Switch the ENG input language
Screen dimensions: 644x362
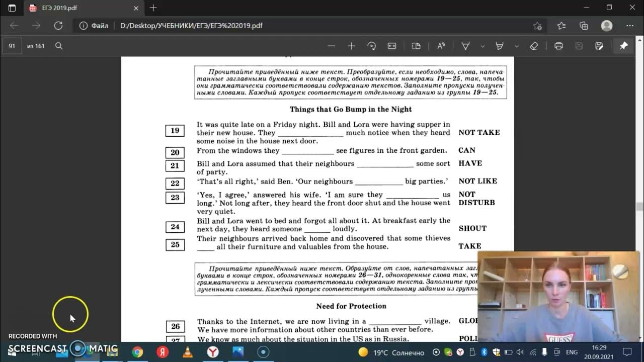pos(572,352)
